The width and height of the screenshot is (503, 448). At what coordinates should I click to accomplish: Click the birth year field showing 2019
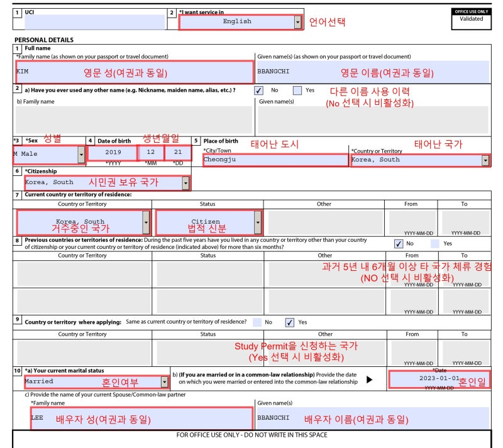click(x=113, y=153)
